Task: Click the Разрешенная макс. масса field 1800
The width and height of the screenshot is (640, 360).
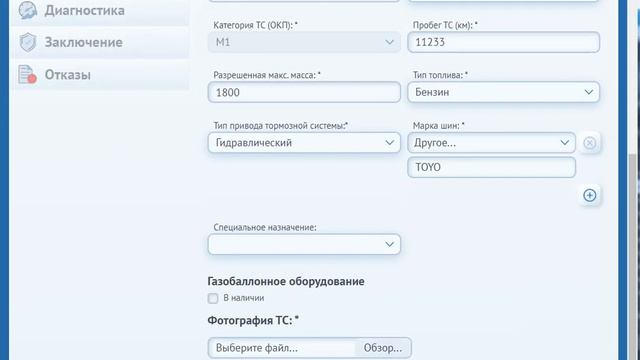Action: click(x=304, y=92)
